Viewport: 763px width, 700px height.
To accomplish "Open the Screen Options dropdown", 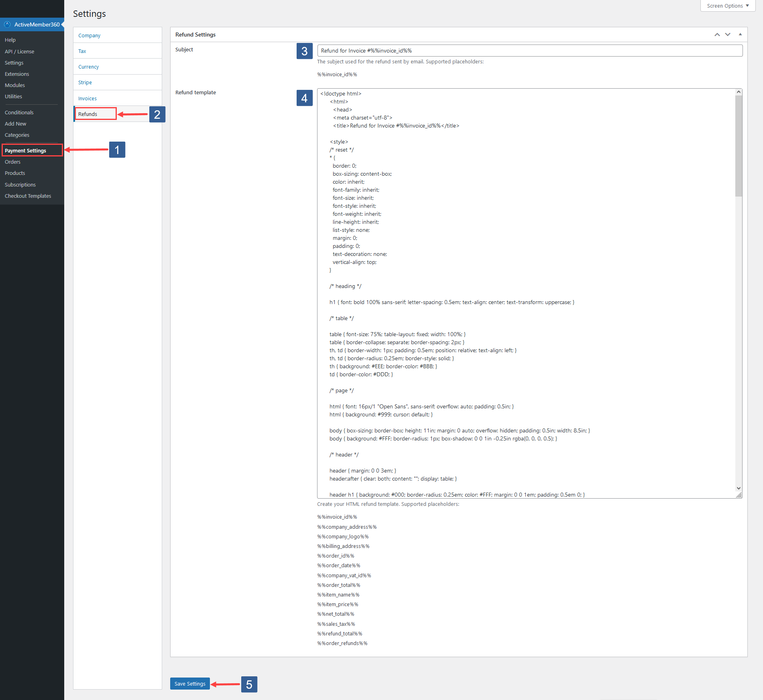I will pos(727,6).
